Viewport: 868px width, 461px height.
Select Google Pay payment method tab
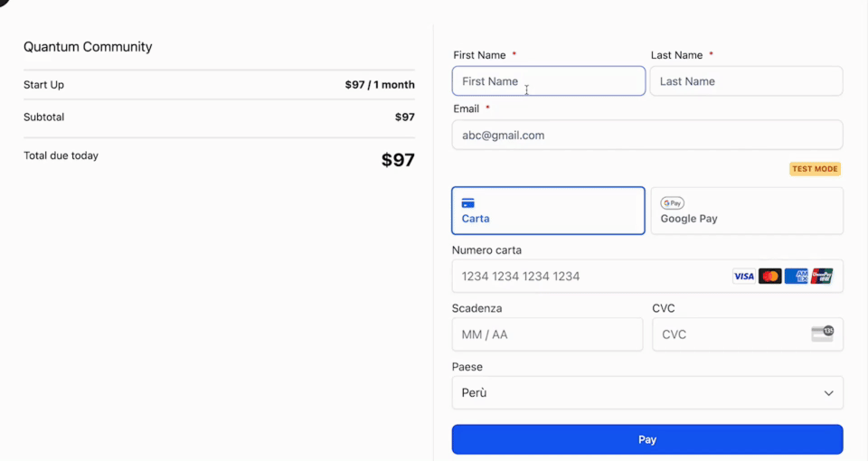[747, 211]
